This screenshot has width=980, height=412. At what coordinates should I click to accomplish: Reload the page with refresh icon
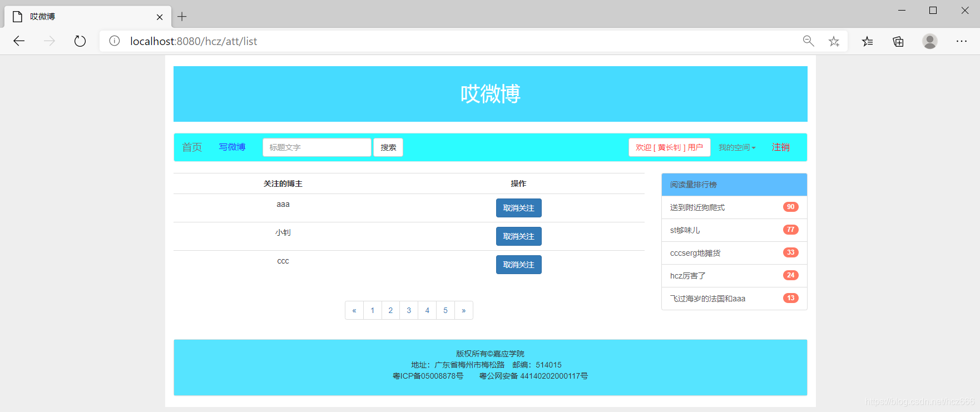pyautogui.click(x=80, y=41)
